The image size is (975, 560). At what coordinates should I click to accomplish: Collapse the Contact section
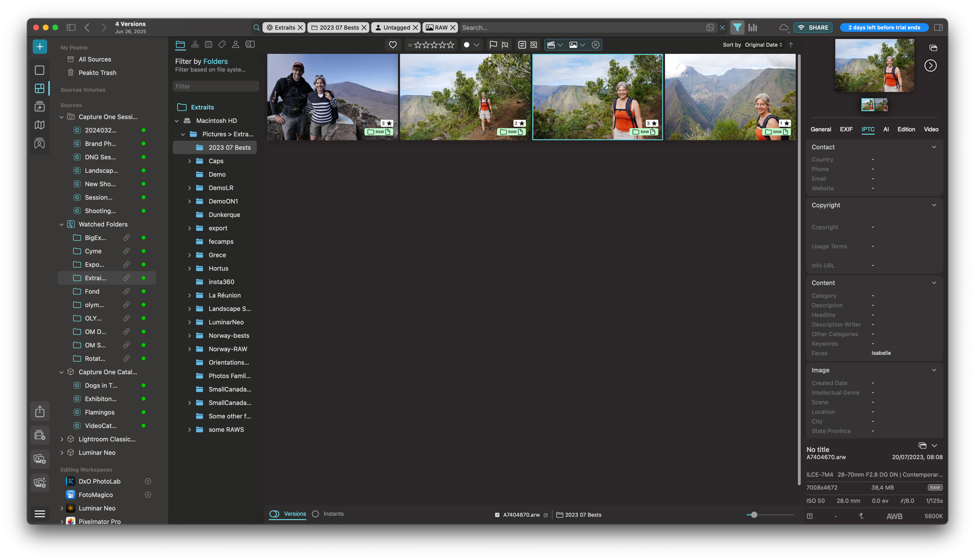point(934,147)
